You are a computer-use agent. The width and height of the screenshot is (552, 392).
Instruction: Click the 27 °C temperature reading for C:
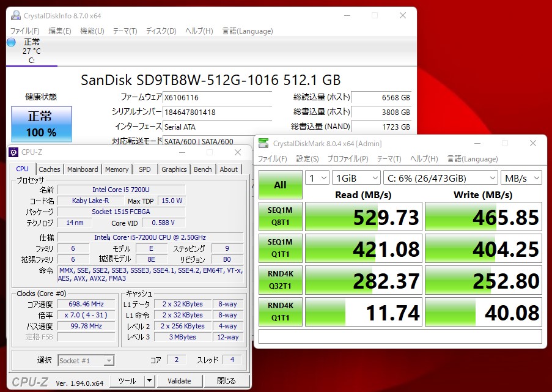tap(32, 51)
